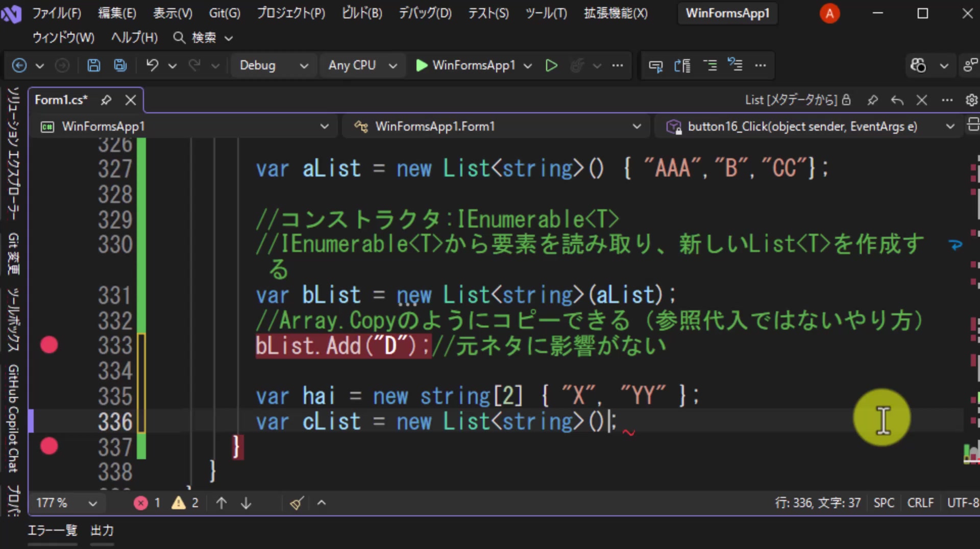Pin the Form1.cs* tab
980x549 pixels.
[106, 100]
